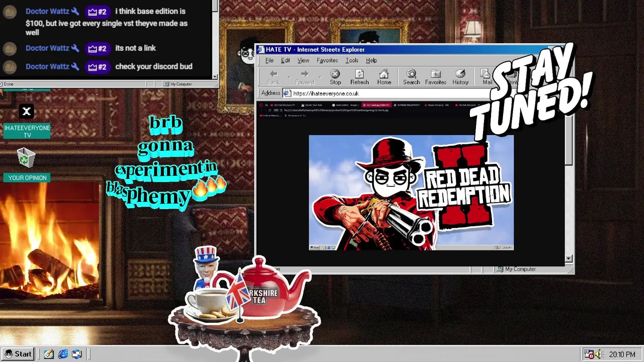Click the task scheduler tray icon

click(x=588, y=354)
